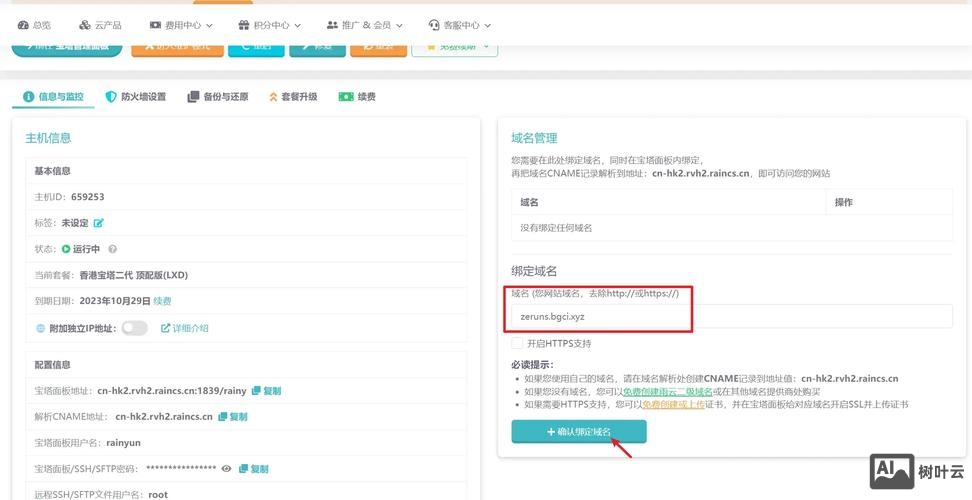Image resolution: width=972 pixels, height=500 pixels.
Task: Open the 详细介绍 link
Action: tap(185, 328)
